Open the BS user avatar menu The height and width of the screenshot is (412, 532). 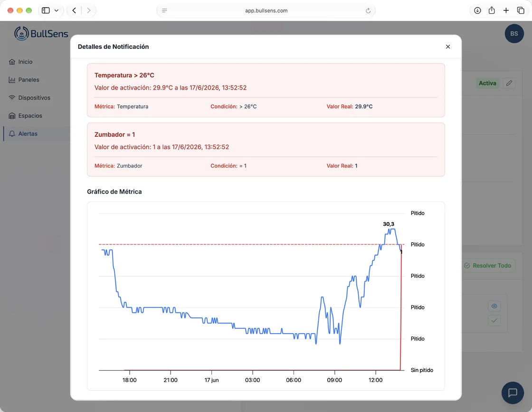click(x=514, y=34)
